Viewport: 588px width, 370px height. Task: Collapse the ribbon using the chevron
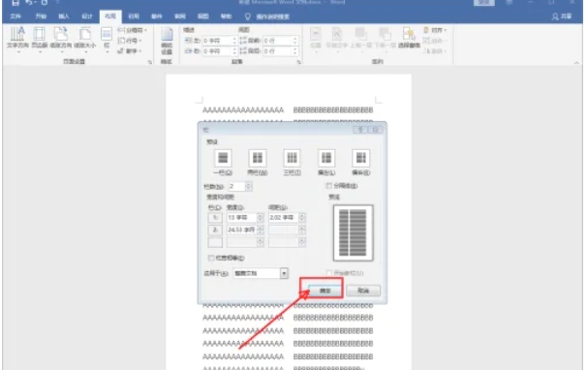point(576,63)
